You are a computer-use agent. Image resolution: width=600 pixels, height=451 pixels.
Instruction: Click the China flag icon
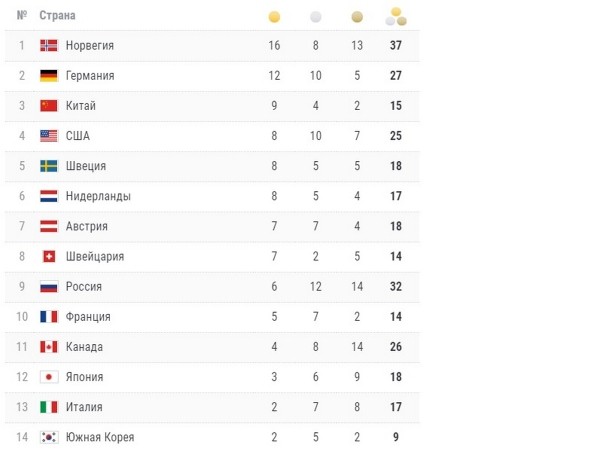[x=48, y=106]
